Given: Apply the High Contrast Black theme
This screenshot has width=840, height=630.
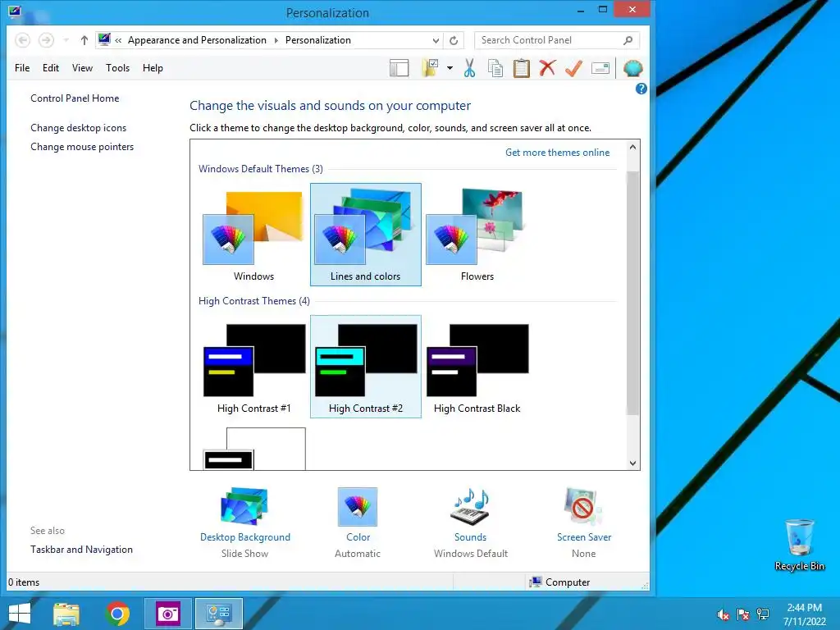Looking at the screenshot, I should point(477,367).
